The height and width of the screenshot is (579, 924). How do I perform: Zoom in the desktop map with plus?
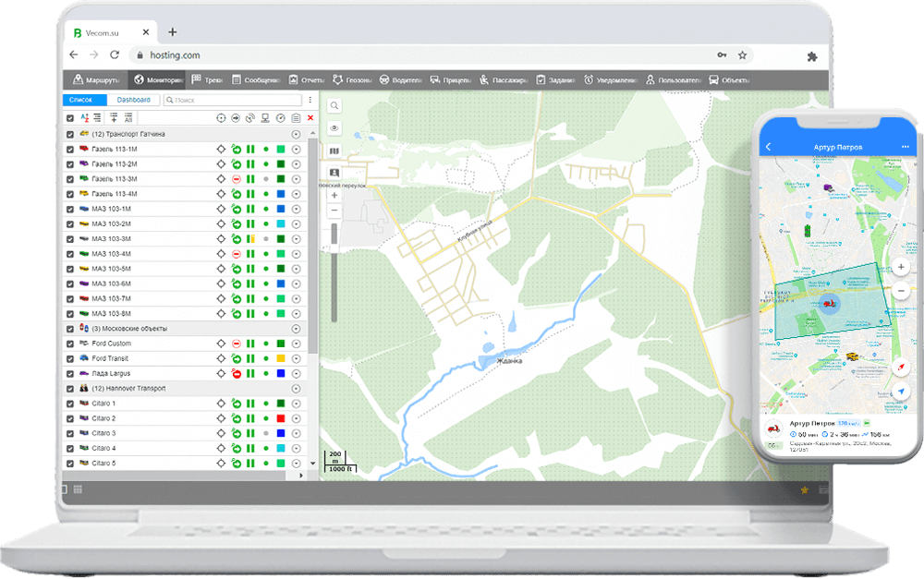[334, 195]
